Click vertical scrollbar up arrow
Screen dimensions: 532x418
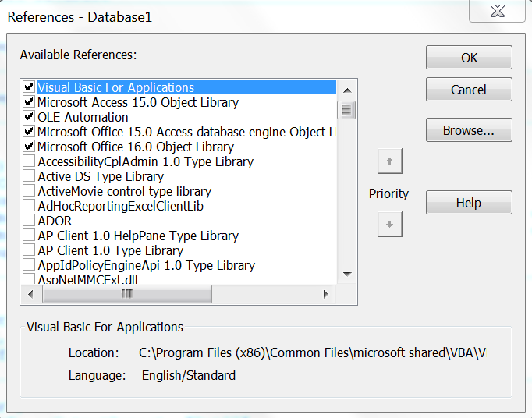(x=347, y=90)
